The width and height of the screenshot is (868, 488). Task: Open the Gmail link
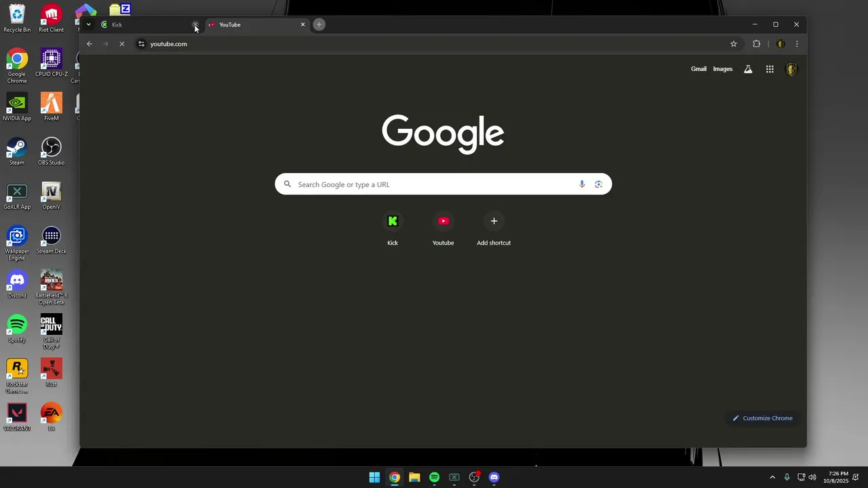click(698, 69)
